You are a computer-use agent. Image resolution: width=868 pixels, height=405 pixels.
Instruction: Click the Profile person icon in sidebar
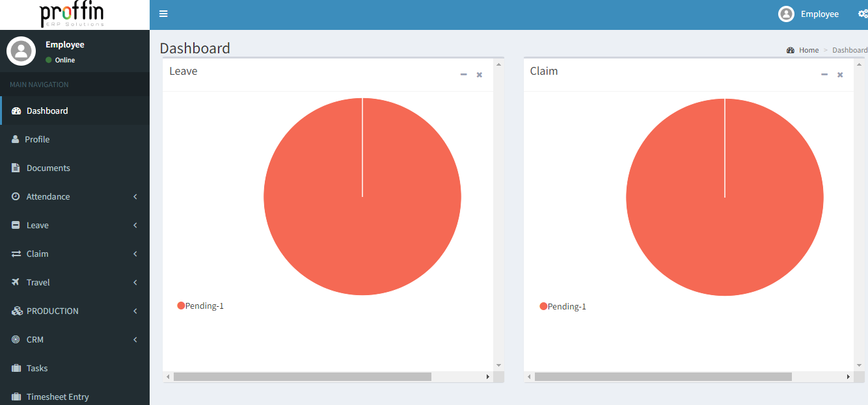(16, 140)
